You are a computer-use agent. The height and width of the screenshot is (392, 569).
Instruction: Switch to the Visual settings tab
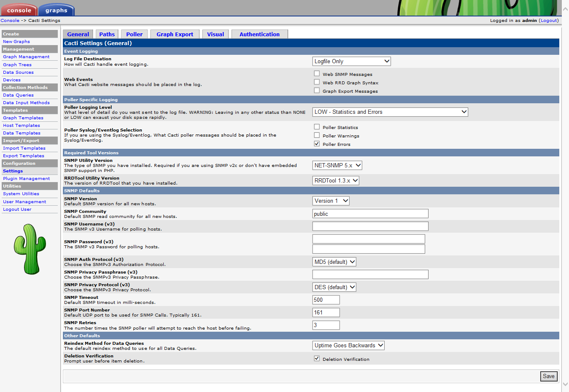click(x=216, y=34)
